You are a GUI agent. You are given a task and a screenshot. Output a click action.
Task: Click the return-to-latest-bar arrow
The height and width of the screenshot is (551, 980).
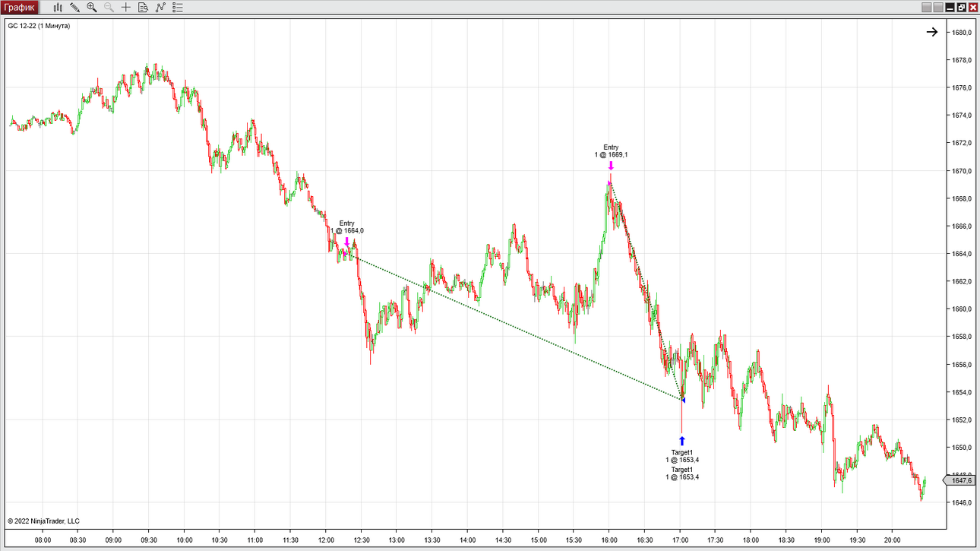point(932,32)
